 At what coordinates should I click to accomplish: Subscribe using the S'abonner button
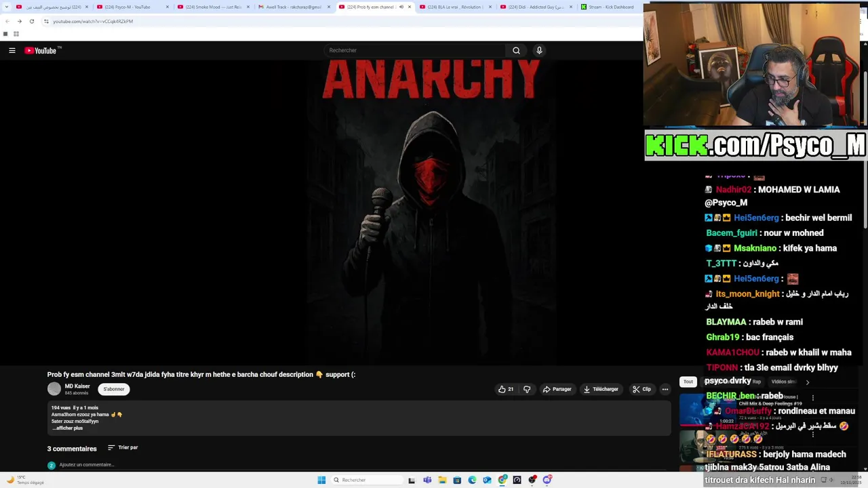click(x=114, y=389)
